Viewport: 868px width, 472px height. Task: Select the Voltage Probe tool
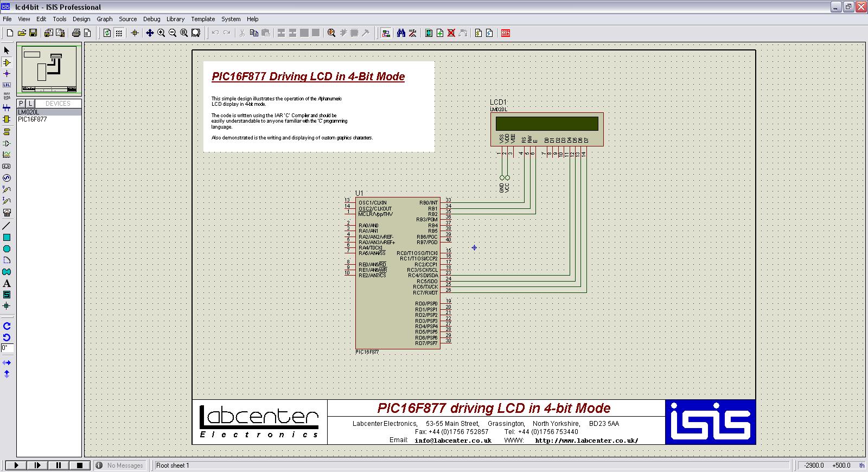pos(7,189)
